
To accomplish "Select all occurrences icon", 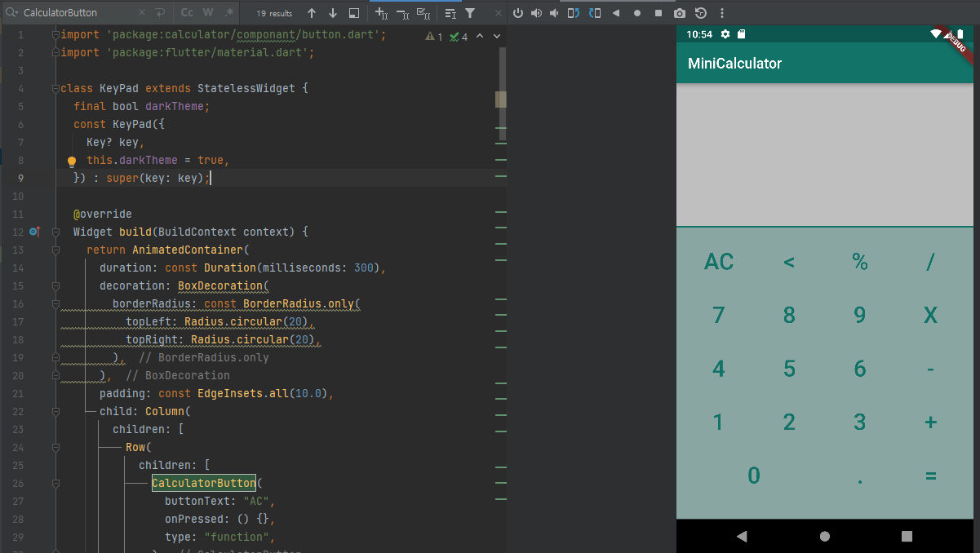I will pyautogui.click(x=423, y=13).
